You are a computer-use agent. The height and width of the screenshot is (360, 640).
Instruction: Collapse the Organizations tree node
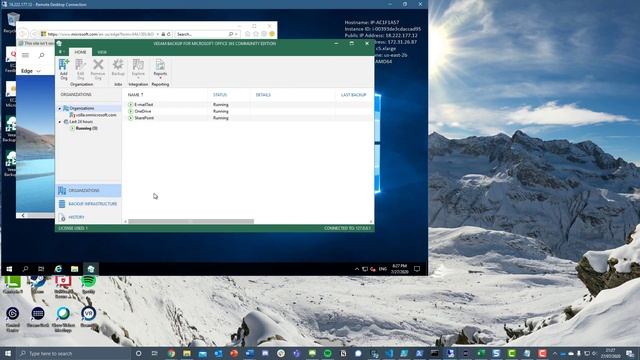click(x=60, y=108)
